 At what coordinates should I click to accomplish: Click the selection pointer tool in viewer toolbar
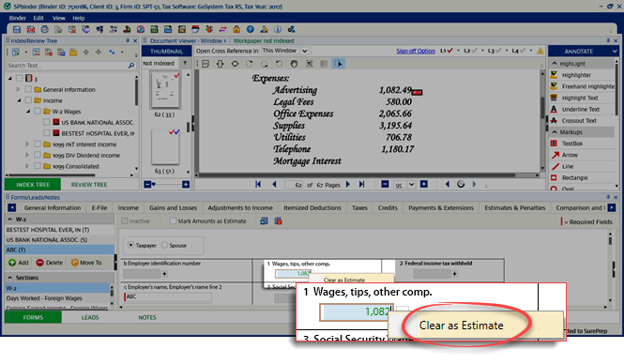pos(338,64)
